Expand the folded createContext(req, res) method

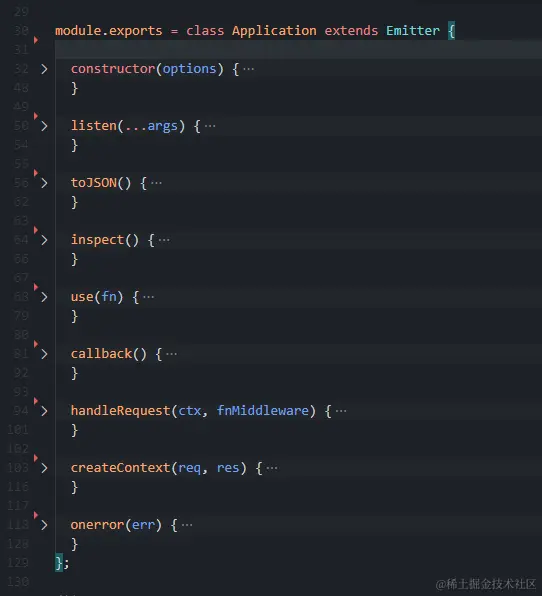tap(44, 468)
